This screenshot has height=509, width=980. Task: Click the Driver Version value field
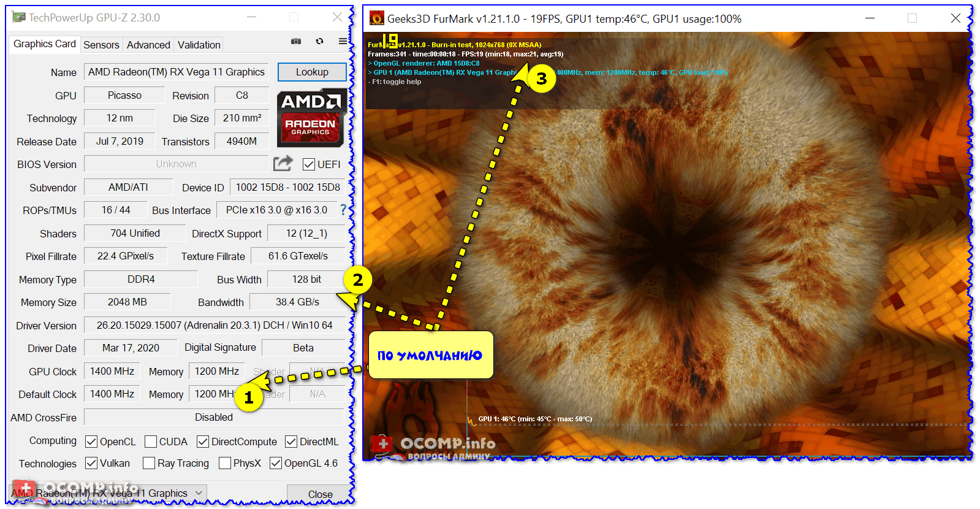pyautogui.click(x=215, y=325)
